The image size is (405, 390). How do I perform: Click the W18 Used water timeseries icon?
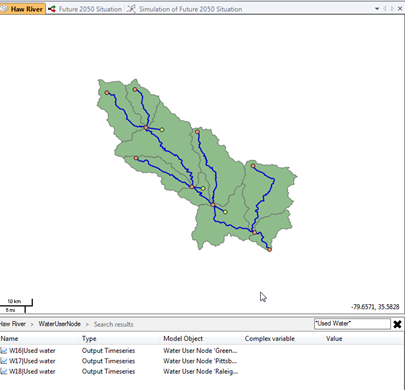click(x=4, y=371)
